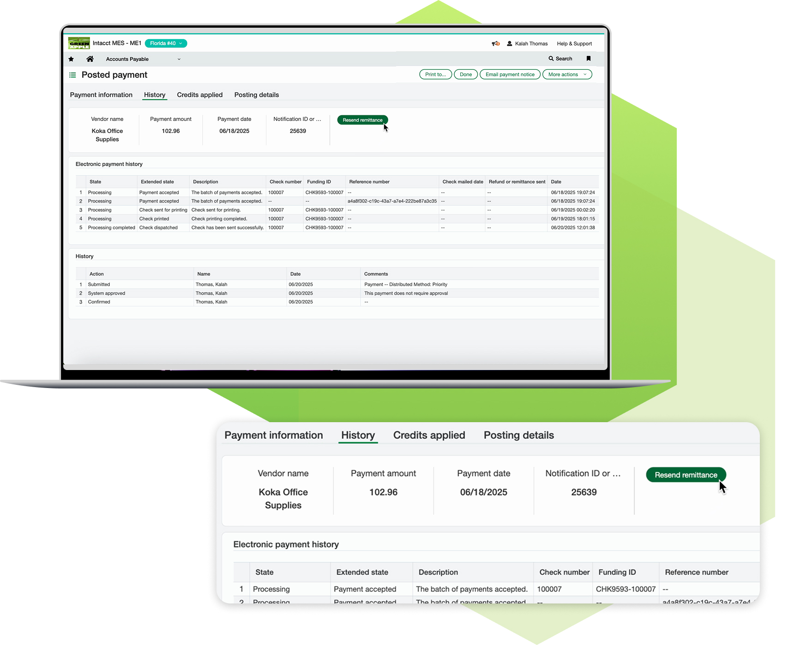The image size is (812, 645).
Task: Expand the More actions dropdown
Action: pyautogui.click(x=567, y=74)
